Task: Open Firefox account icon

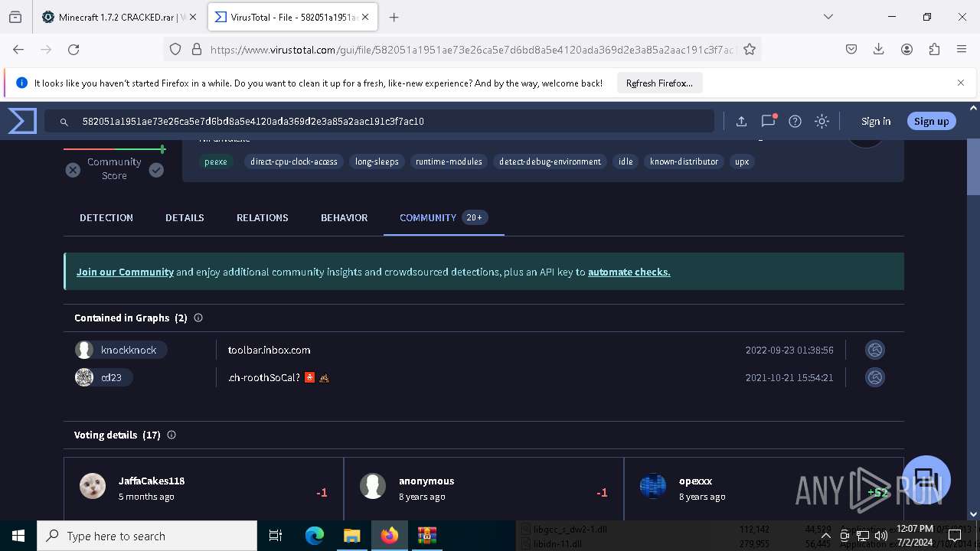Action: coord(906,49)
